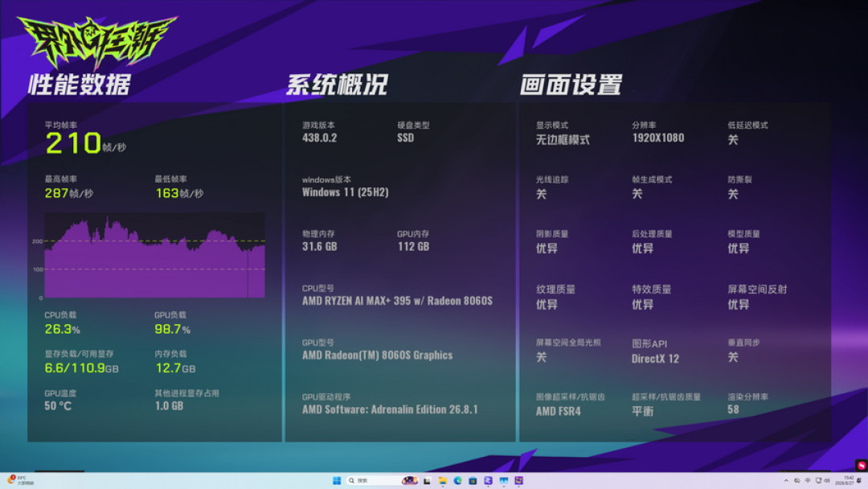Click the 特效质量 setting's 优异 value
Screen dimensions: 868x489
click(x=642, y=304)
